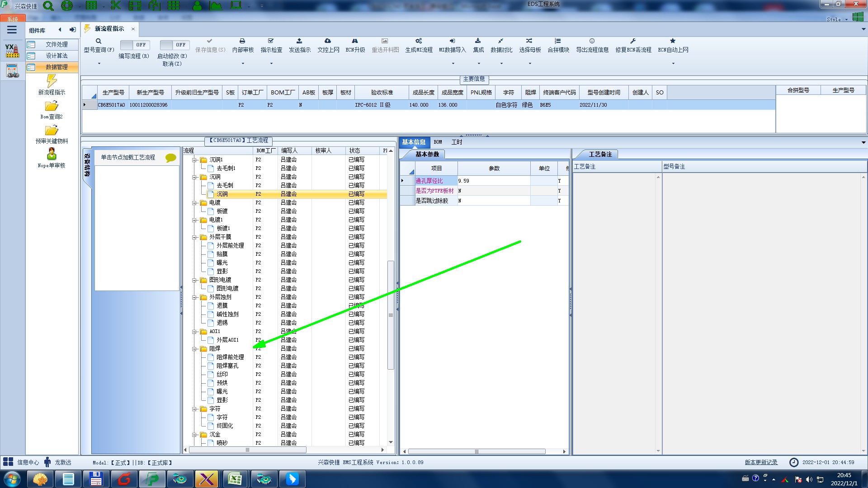Open the dropdown arrow under 选择母板
The image size is (868, 488).
coord(530,64)
